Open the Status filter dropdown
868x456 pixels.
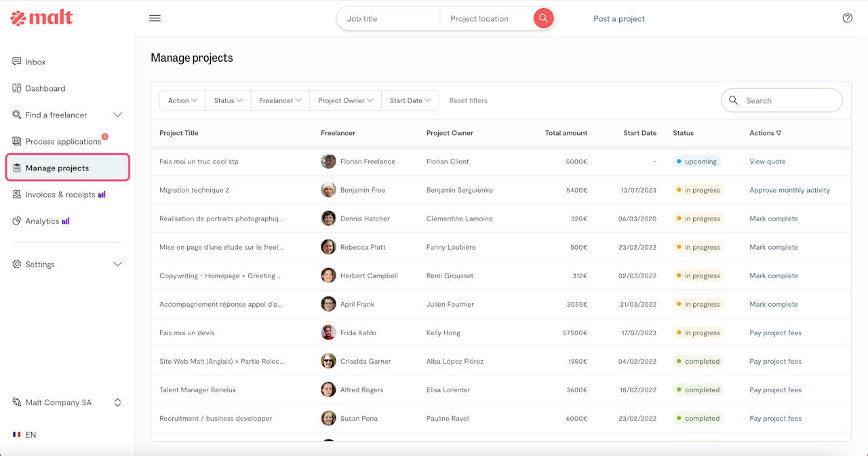click(228, 100)
